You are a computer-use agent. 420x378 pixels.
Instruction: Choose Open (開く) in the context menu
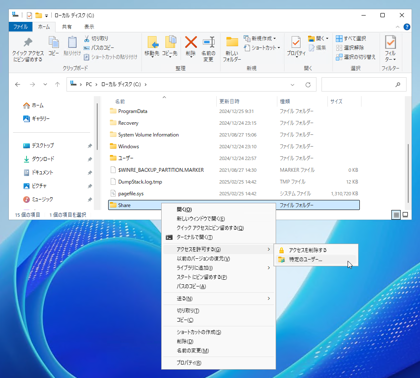(219, 209)
